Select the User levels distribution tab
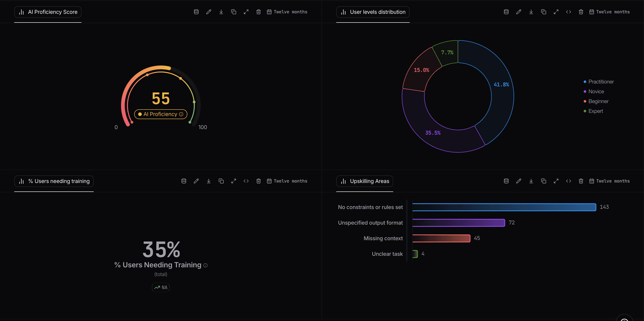644x321 pixels. pos(373,12)
